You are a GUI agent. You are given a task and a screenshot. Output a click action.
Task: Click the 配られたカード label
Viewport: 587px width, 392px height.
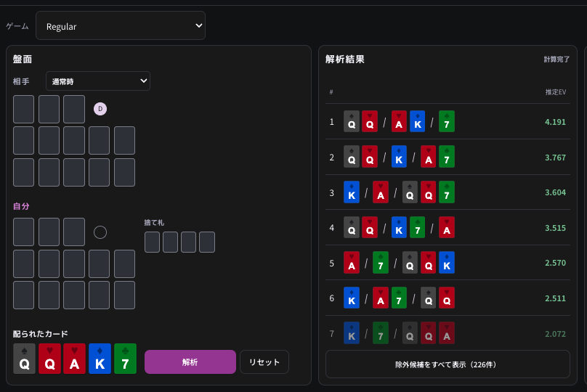(41, 334)
